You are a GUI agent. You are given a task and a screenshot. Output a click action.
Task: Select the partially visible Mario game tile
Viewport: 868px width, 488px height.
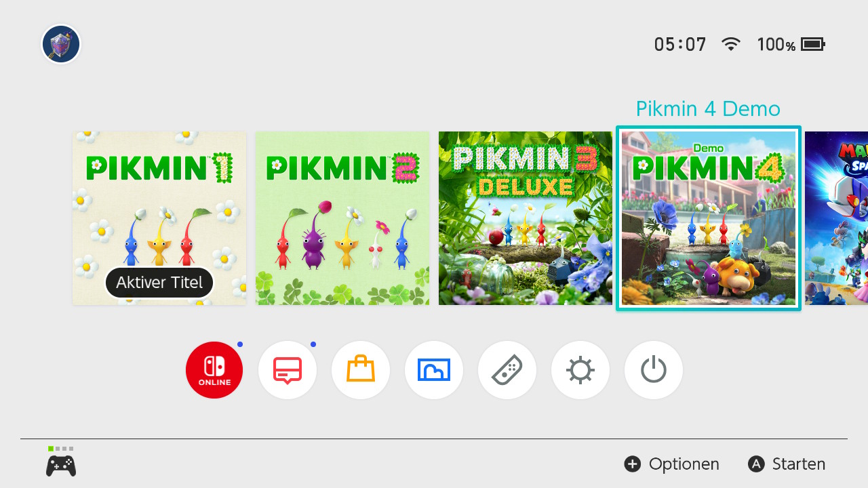click(x=836, y=218)
